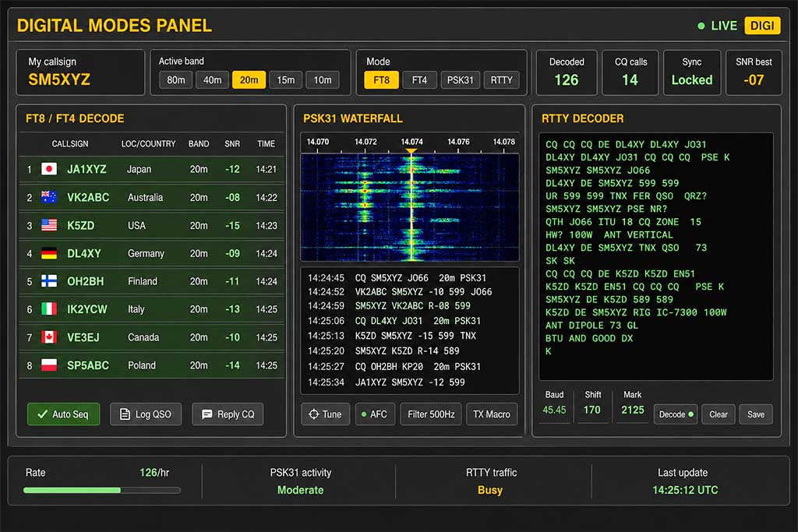Click the PSK31 waterfall display
Image resolution: width=798 pixels, height=532 pixels.
point(410,207)
